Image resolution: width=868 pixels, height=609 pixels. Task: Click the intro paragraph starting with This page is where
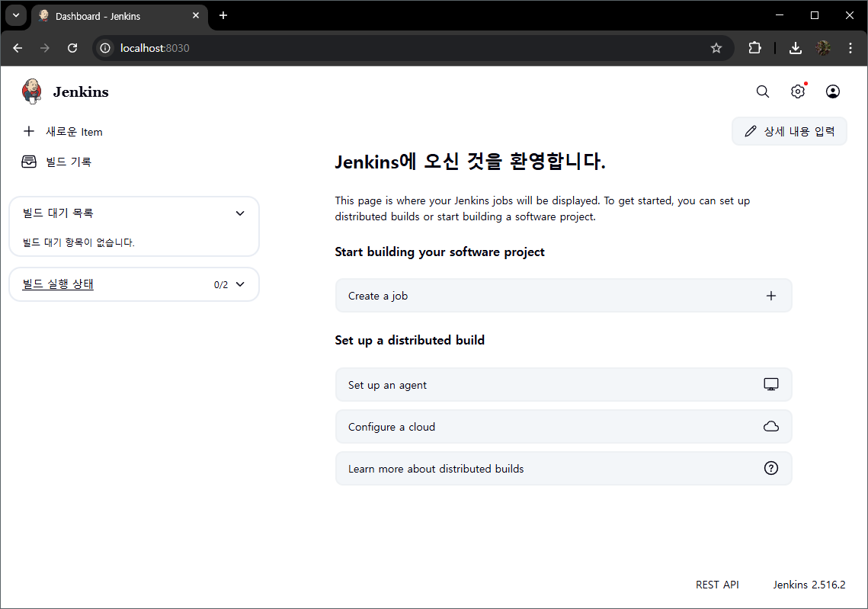coord(543,209)
